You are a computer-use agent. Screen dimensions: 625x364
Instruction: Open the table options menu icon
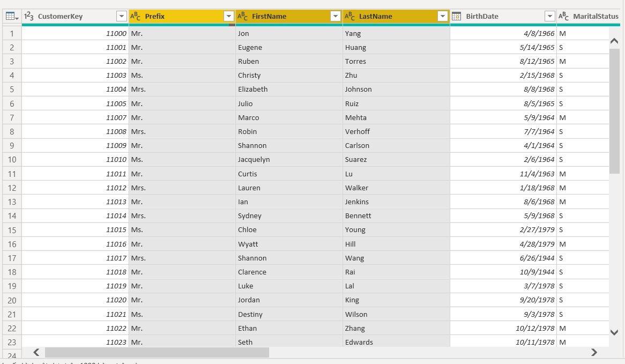point(12,17)
